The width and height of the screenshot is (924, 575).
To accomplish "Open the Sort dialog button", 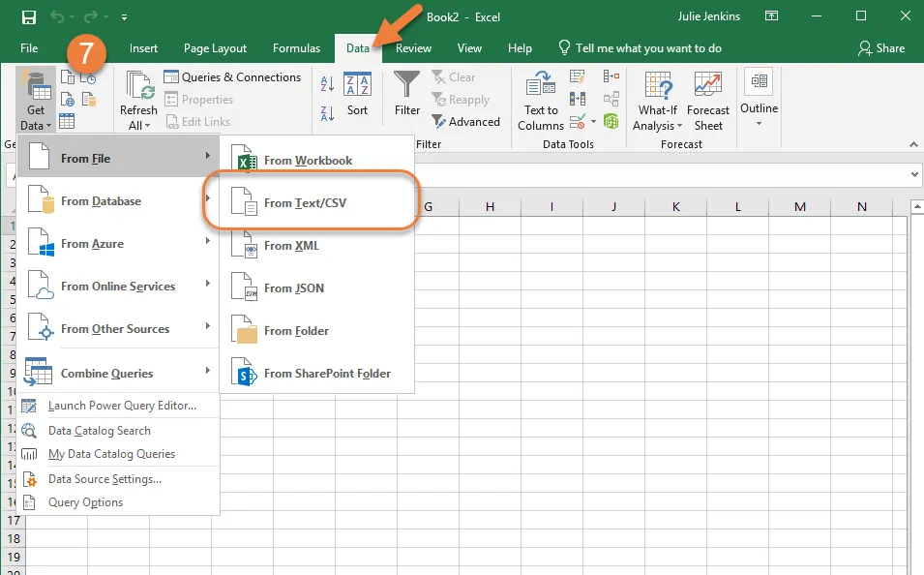I will [357, 94].
